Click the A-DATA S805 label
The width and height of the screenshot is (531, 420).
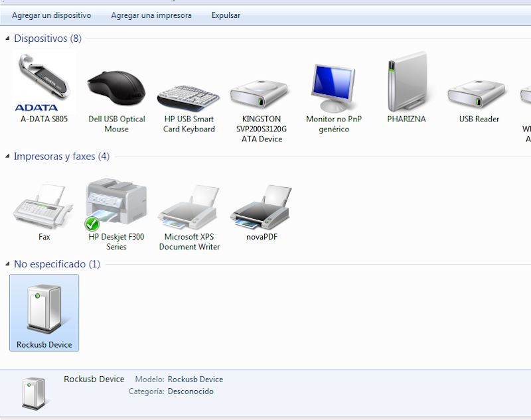[x=44, y=119]
